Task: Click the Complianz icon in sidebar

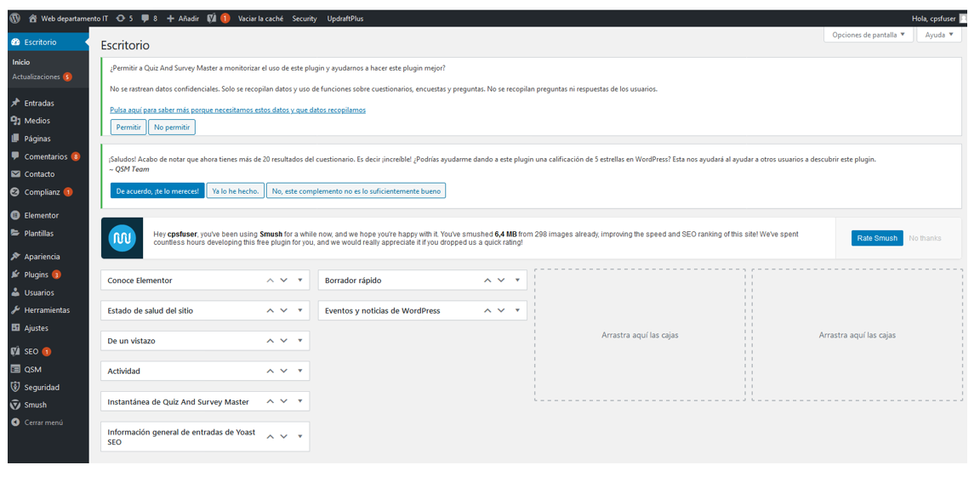Action: 16,191
